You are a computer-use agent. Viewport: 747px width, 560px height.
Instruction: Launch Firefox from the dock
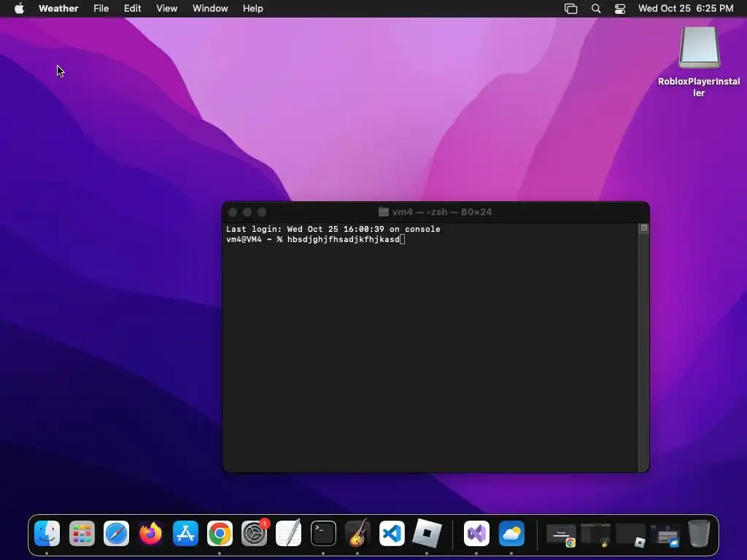pyautogui.click(x=150, y=533)
